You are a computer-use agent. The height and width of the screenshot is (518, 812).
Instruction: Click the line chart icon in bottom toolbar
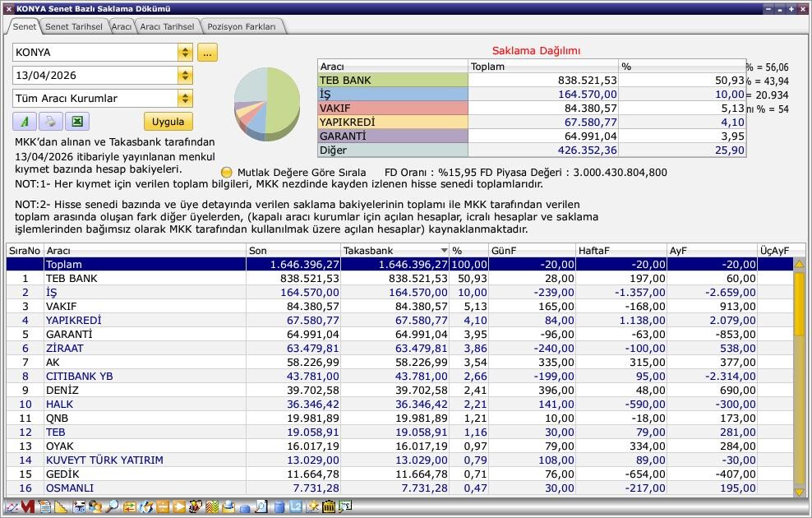pos(11,507)
